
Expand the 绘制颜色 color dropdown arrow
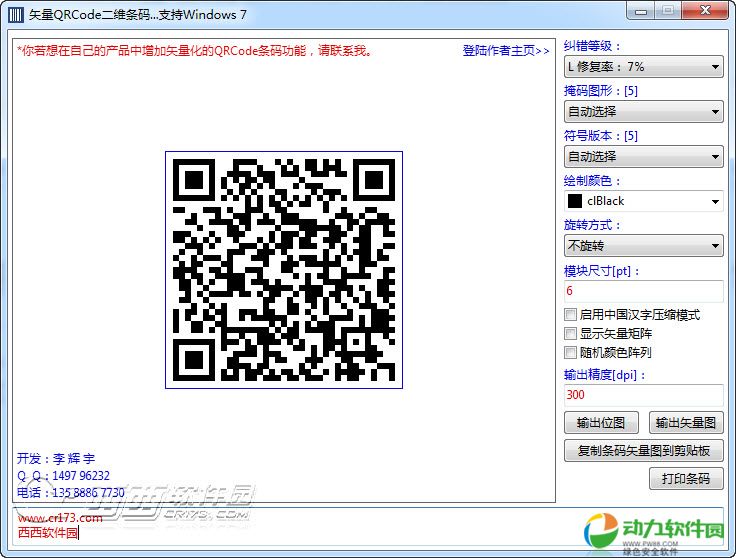pos(714,202)
